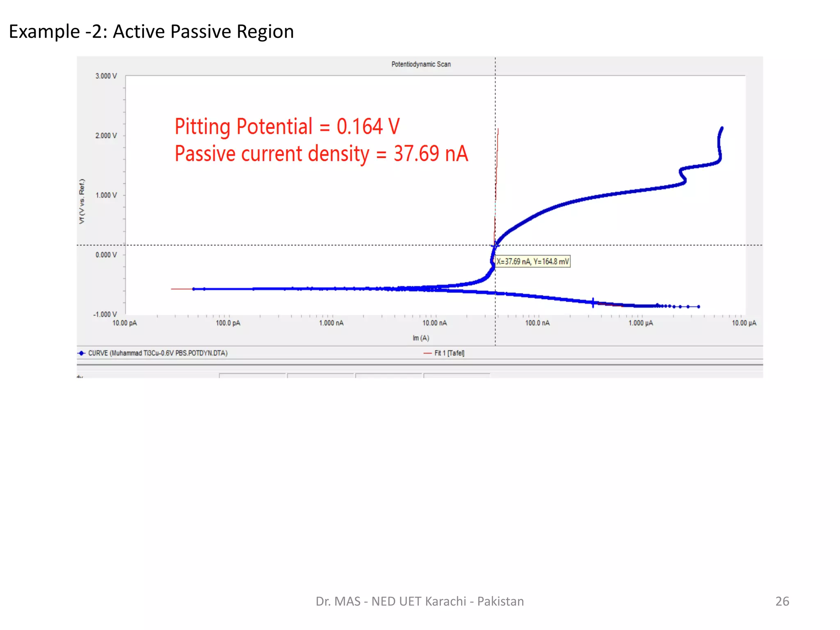This screenshot has height=630, width=840.
Task: Click the Im (A) x-axis label
Action: coord(421,338)
